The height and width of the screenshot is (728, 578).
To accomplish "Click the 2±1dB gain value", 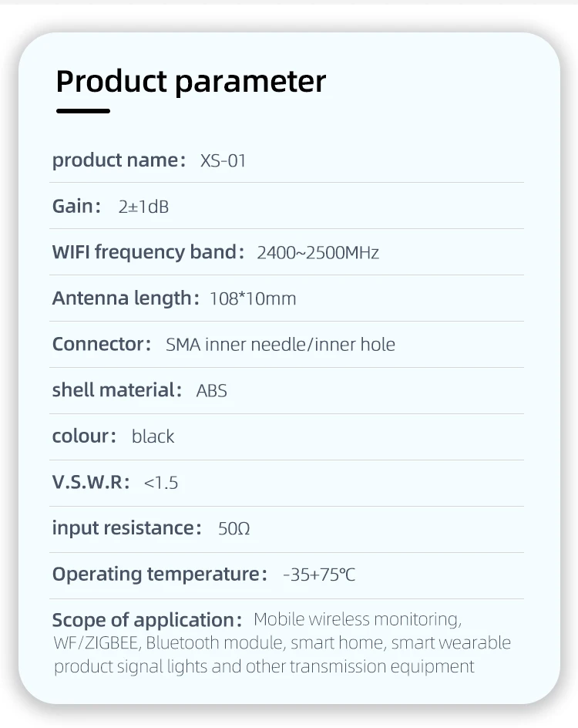I will tap(143, 207).
